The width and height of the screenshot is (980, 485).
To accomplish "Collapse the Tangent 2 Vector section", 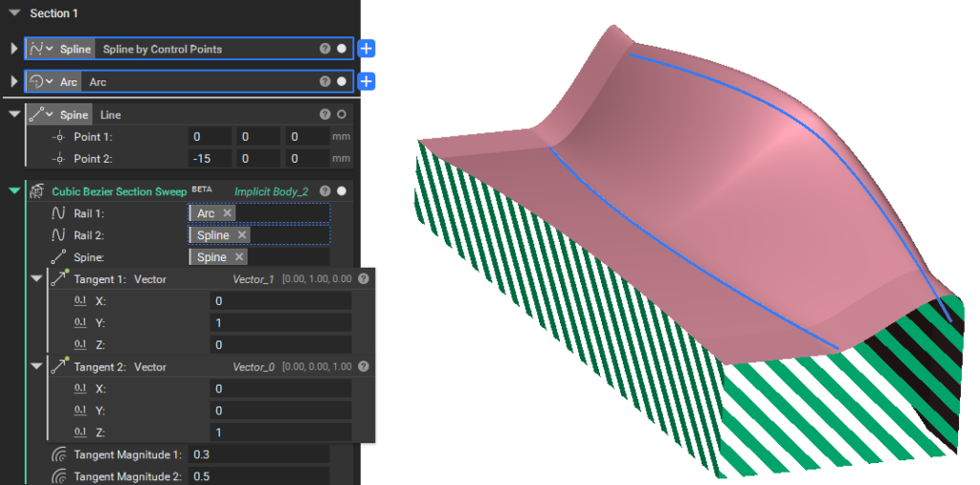I will (36, 366).
